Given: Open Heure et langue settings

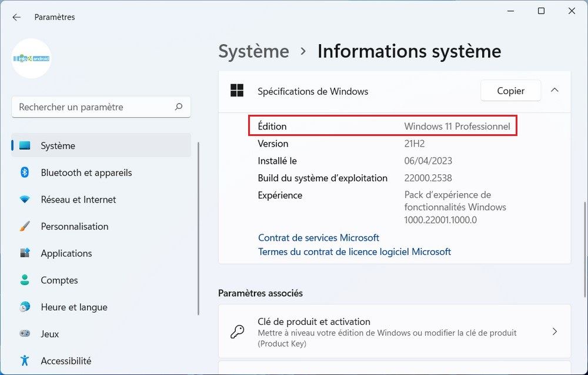Looking at the screenshot, I should click(x=101, y=307).
